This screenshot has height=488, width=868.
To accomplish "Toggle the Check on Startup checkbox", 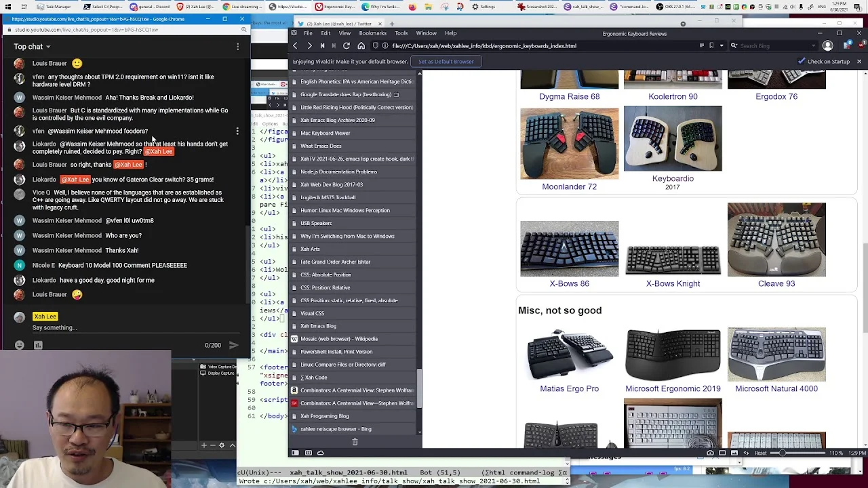I will (802, 62).
